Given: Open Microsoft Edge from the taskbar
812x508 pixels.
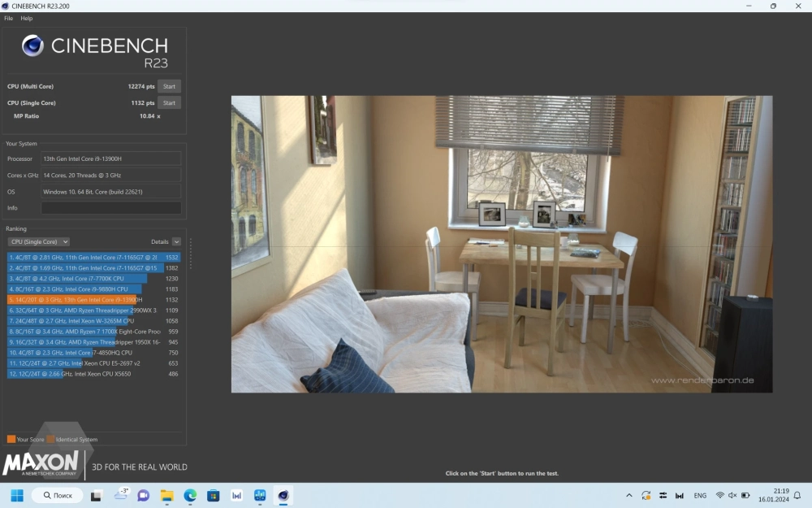Looking at the screenshot, I should point(190,495).
